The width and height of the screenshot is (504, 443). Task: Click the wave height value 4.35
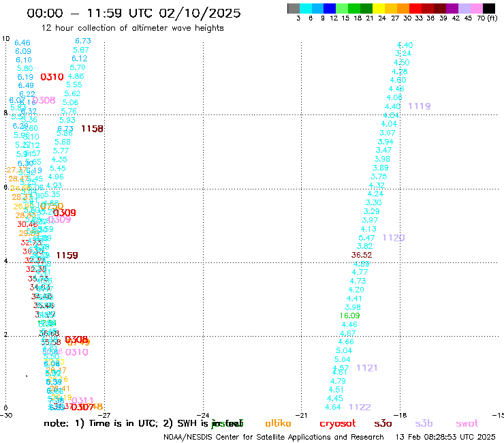click(59, 159)
